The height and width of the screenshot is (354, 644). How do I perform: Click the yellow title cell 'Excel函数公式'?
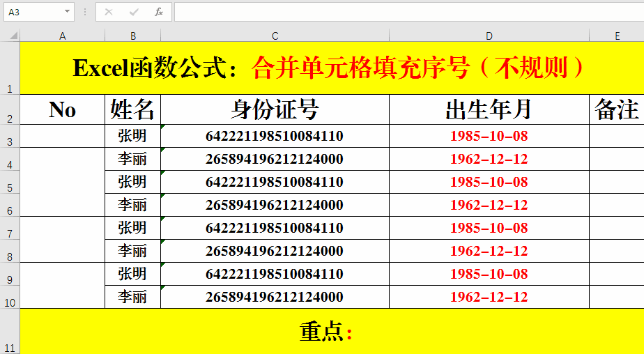332,68
